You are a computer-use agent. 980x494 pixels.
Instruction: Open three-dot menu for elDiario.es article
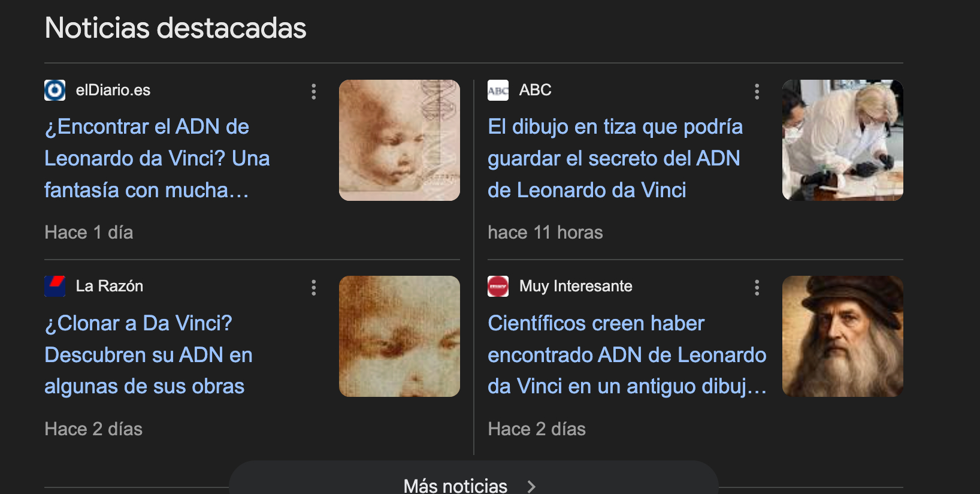pyautogui.click(x=314, y=92)
